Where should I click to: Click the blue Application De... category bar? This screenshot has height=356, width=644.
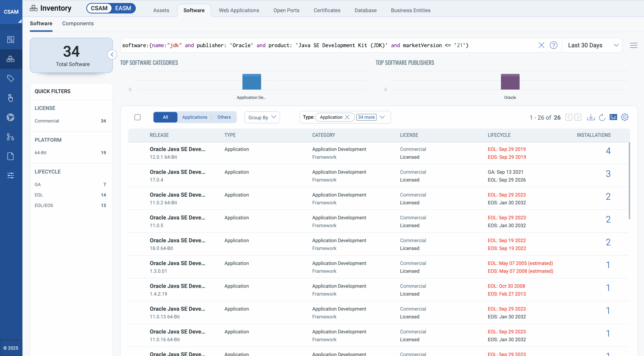coord(252,82)
